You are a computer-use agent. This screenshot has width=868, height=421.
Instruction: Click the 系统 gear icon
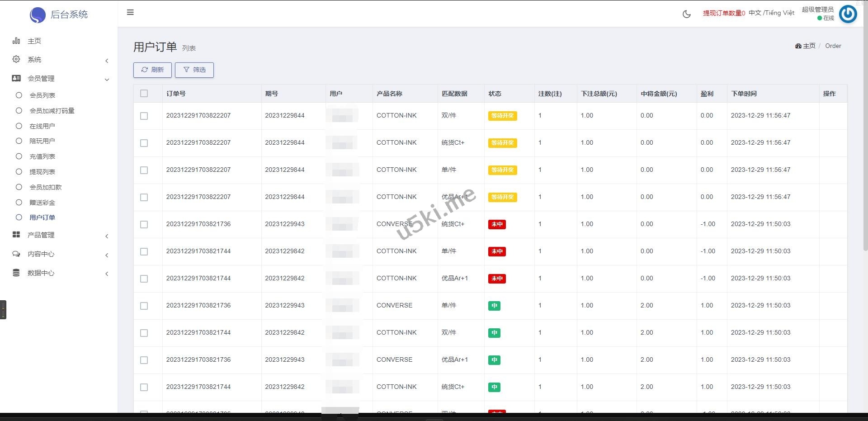(x=16, y=59)
